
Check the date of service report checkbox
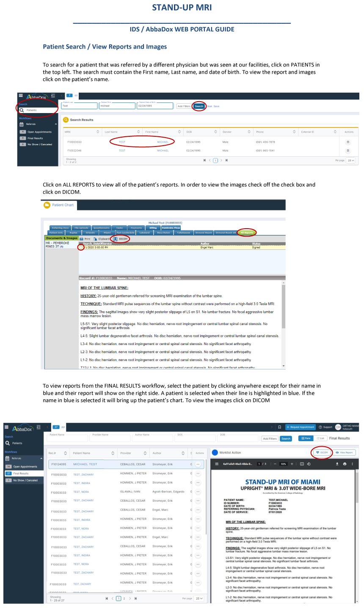81,247
